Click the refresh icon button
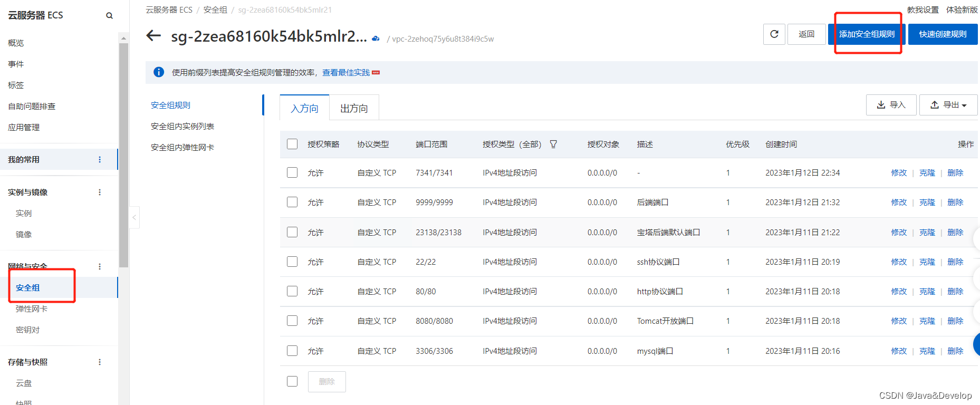Image resolution: width=980 pixels, height=405 pixels. [x=774, y=34]
